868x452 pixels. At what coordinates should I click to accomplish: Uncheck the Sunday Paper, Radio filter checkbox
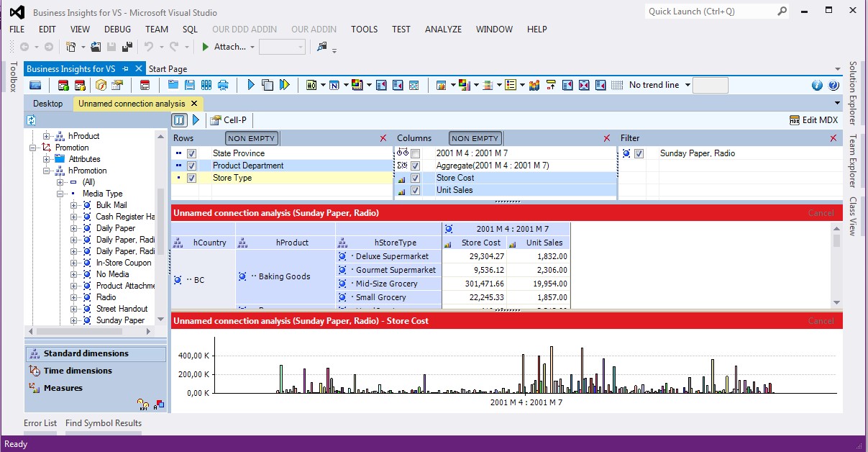click(x=639, y=153)
